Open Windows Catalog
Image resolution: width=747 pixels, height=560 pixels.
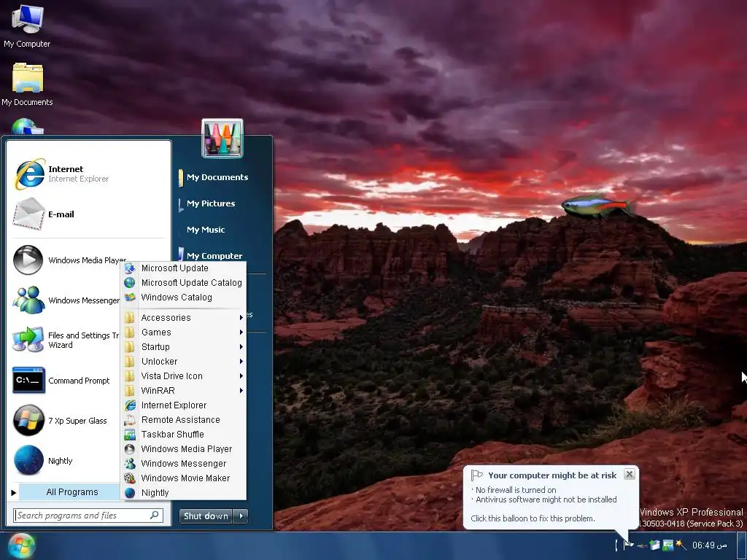184,297
